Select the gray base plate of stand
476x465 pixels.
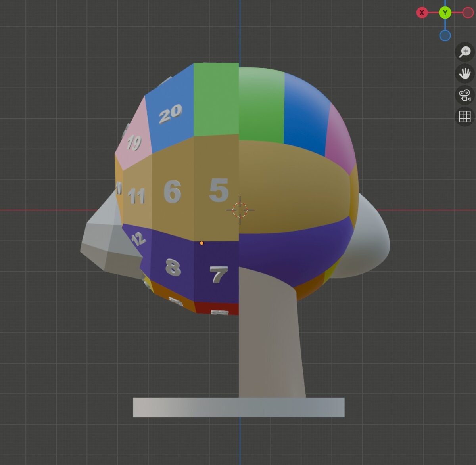[x=238, y=407]
